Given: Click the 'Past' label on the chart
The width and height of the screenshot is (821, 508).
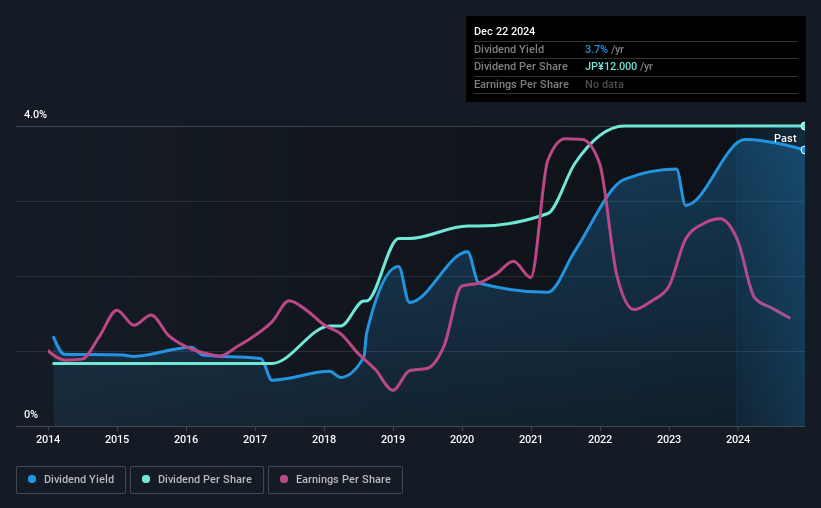Looking at the screenshot, I should point(785,138).
